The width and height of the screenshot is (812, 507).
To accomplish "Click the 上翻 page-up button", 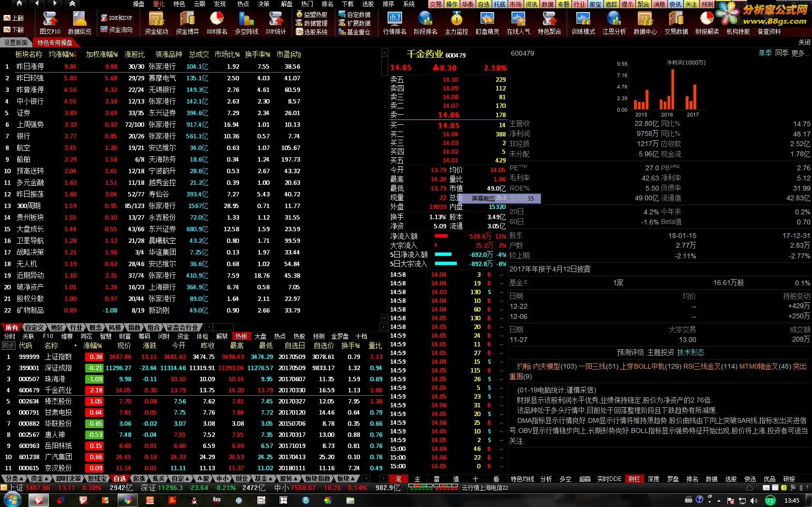I will tap(14, 17).
